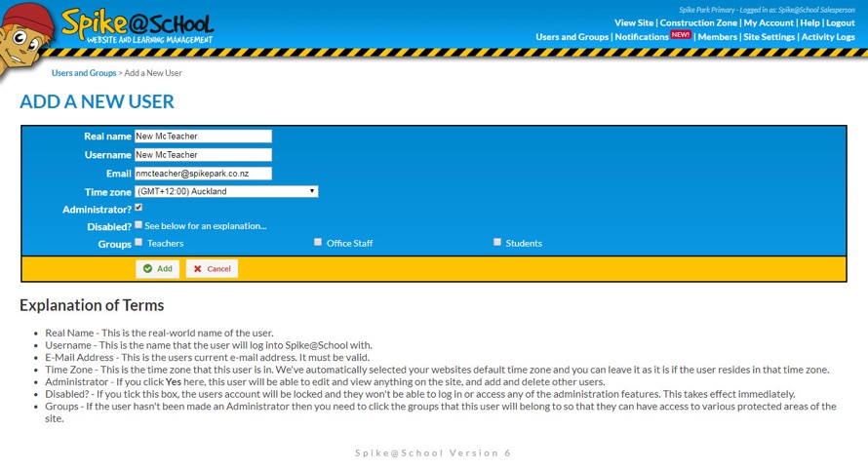
Task: Tick the Disabled checkbox
Action: coord(138,224)
